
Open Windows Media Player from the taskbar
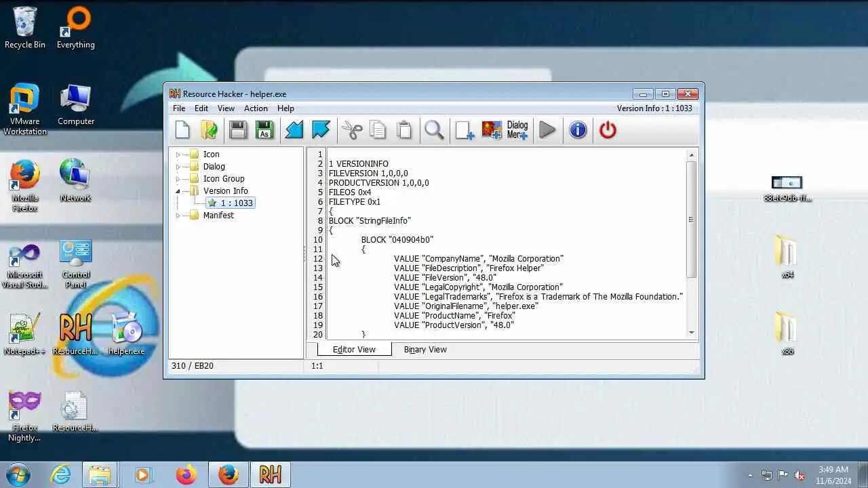click(x=142, y=475)
